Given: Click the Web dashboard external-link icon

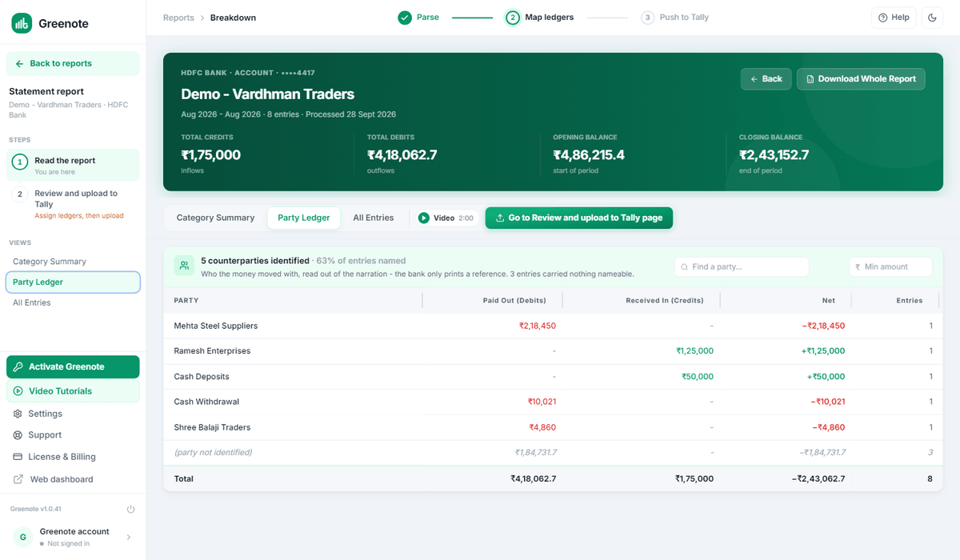Looking at the screenshot, I should (18, 479).
